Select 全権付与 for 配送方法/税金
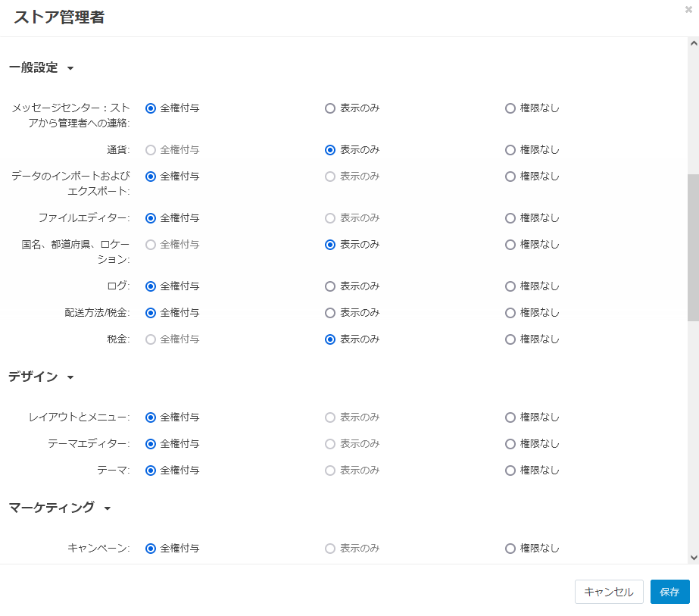The height and width of the screenshot is (616, 699). click(151, 313)
